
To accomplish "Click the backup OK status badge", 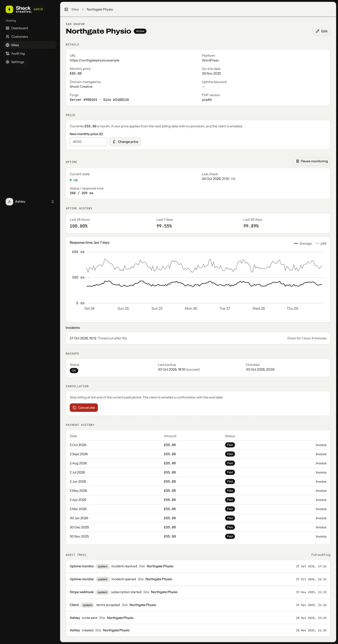I will 74,370.
